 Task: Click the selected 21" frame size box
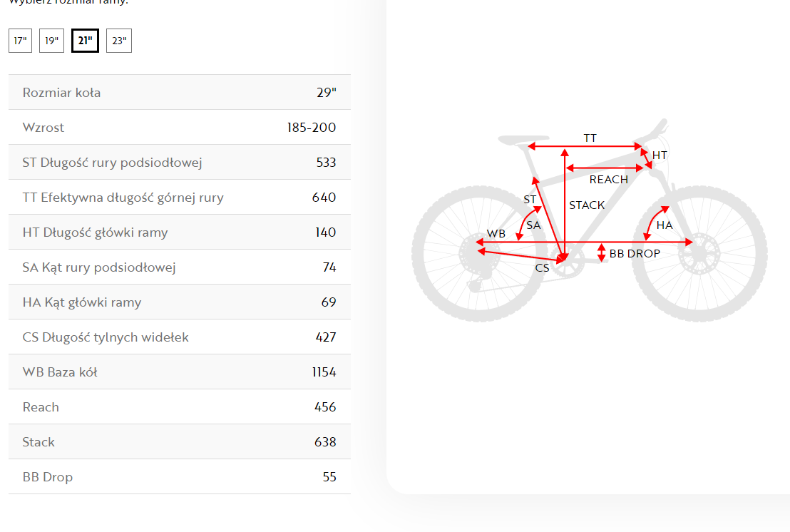(x=85, y=41)
